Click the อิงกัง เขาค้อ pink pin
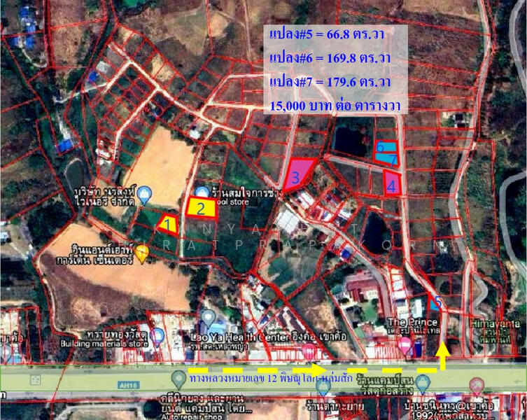Image resolution: width=527 pixels, height=420 pixels. (x=308, y=350)
